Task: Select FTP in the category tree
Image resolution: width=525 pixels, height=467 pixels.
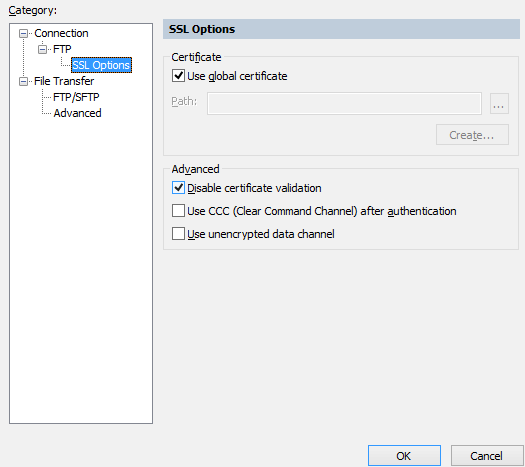Action: (x=62, y=50)
